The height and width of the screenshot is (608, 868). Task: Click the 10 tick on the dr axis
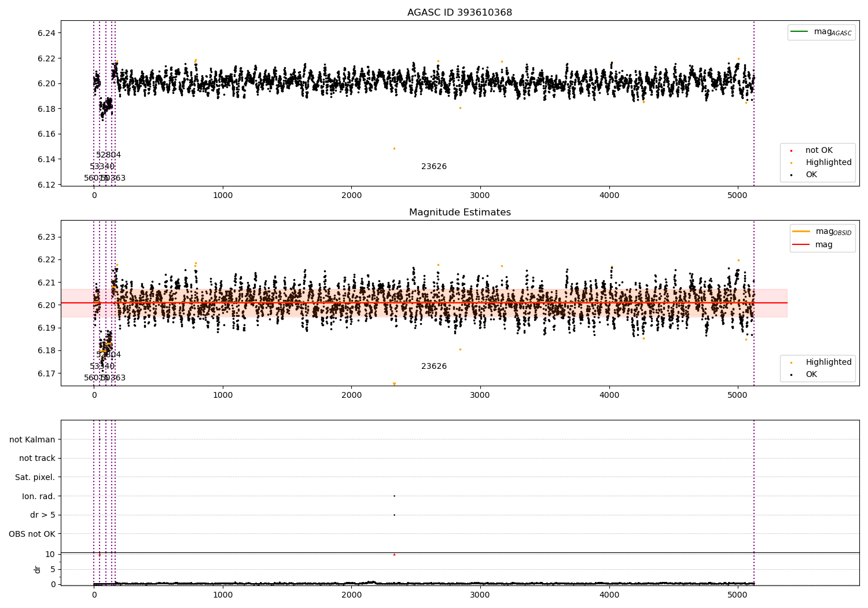50,554
